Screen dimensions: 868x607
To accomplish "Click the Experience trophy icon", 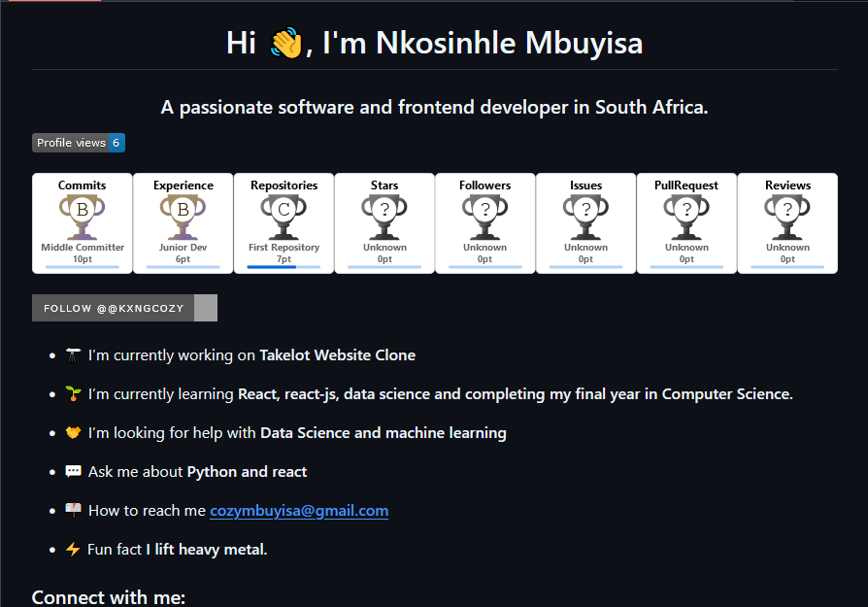I will (183, 217).
